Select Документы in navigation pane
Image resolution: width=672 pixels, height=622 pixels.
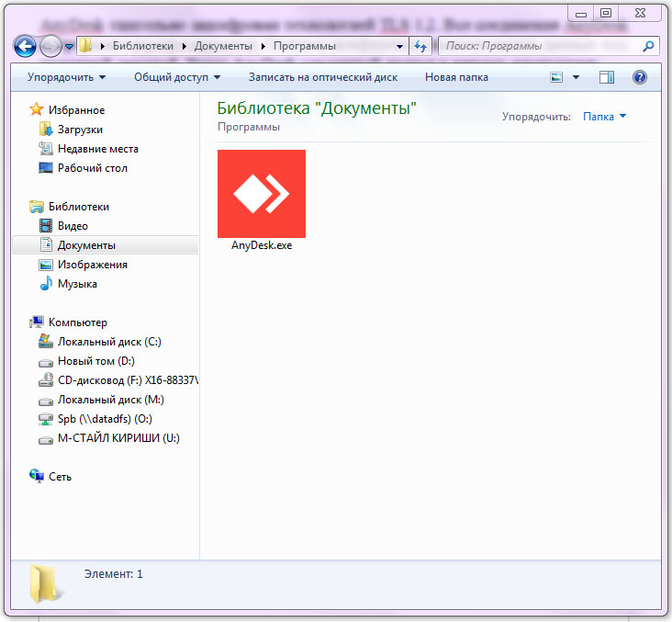(86, 245)
